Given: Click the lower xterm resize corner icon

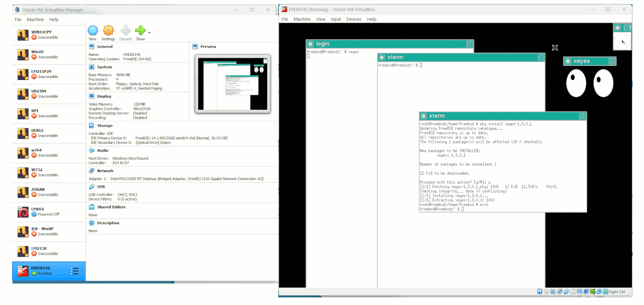Looking at the screenshot, I should pyautogui.click(x=582, y=116).
